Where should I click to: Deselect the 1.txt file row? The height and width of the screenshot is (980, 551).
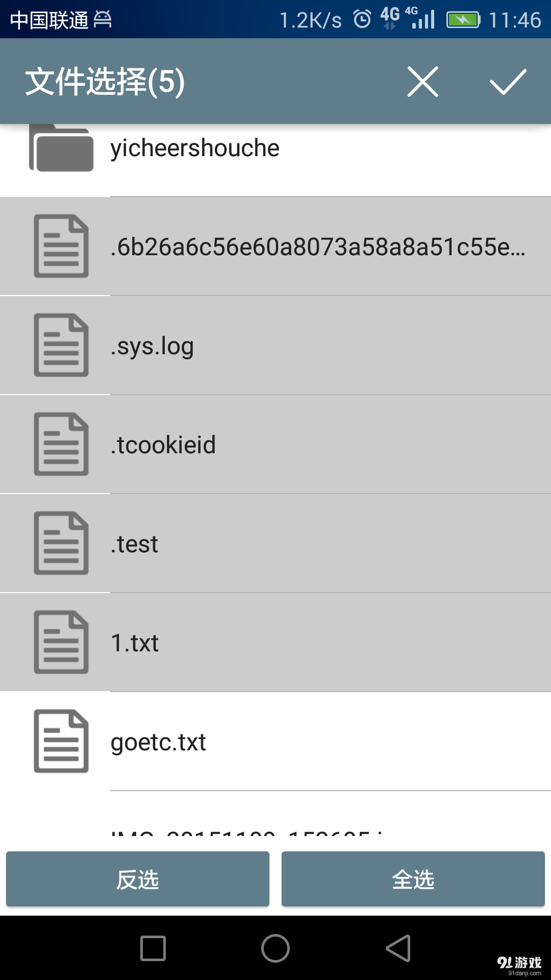pyautogui.click(x=306, y=643)
